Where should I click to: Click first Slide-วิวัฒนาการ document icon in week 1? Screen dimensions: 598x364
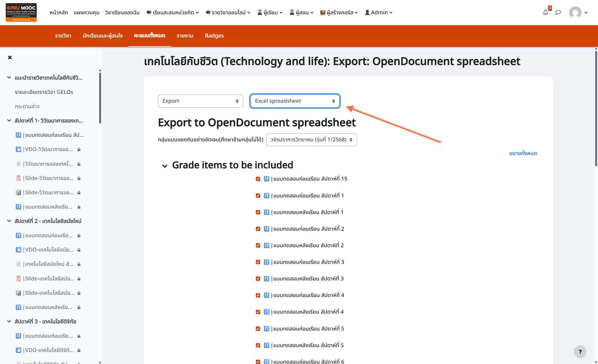point(19,178)
